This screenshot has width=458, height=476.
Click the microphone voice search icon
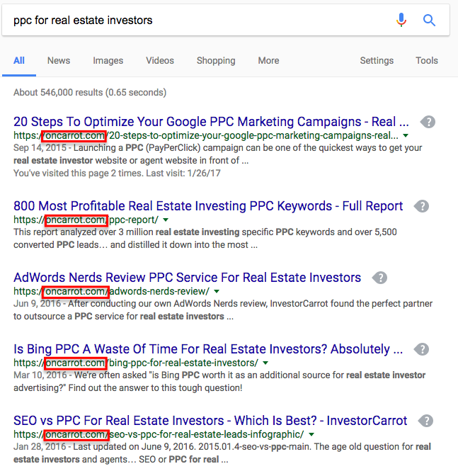(x=401, y=20)
